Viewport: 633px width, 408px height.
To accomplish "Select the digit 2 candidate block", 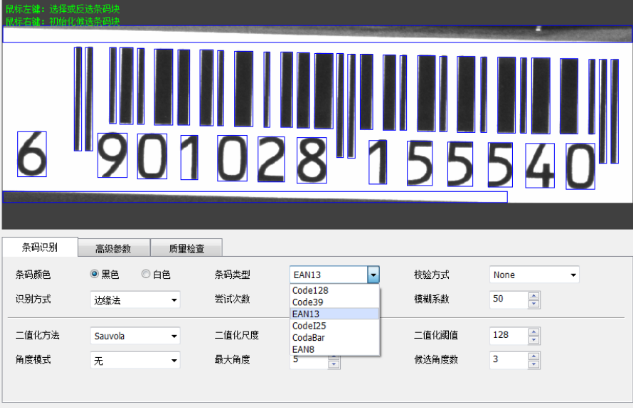I will [271, 159].
